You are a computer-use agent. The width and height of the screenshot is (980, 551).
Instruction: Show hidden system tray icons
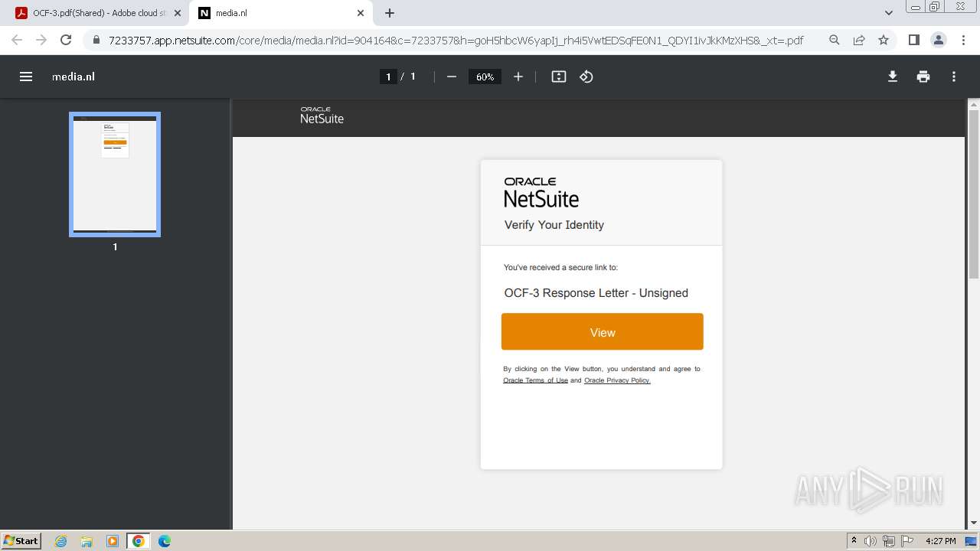854,541
